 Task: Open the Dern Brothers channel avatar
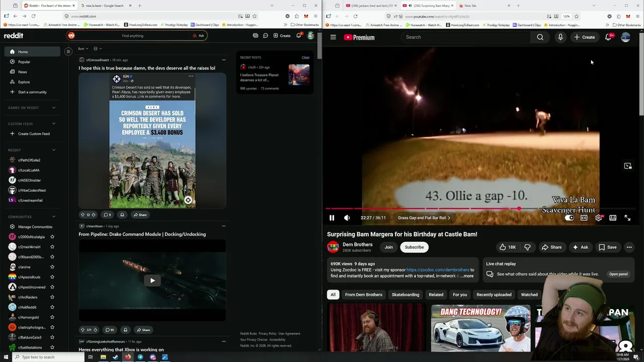coord(333,247)
